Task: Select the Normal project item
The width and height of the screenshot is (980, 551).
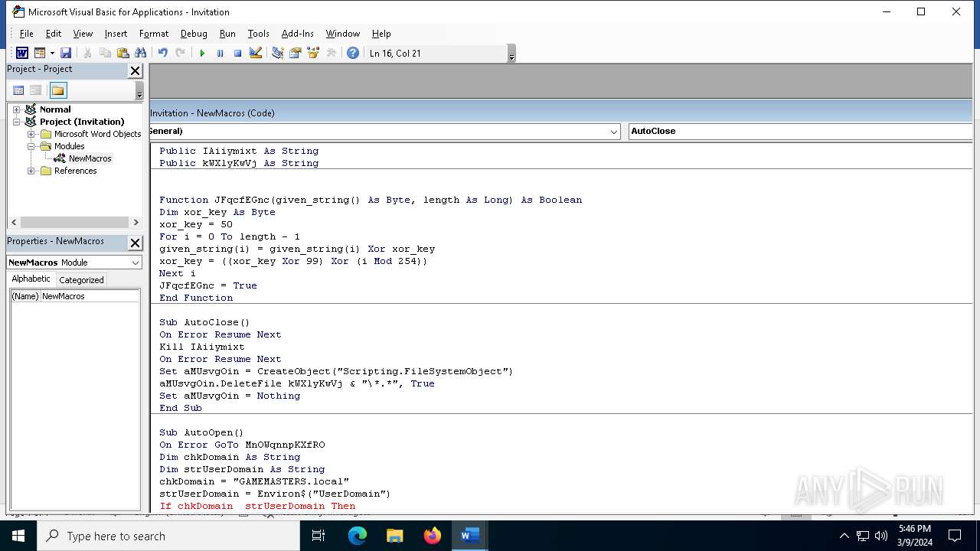Action: click(55, 109)
